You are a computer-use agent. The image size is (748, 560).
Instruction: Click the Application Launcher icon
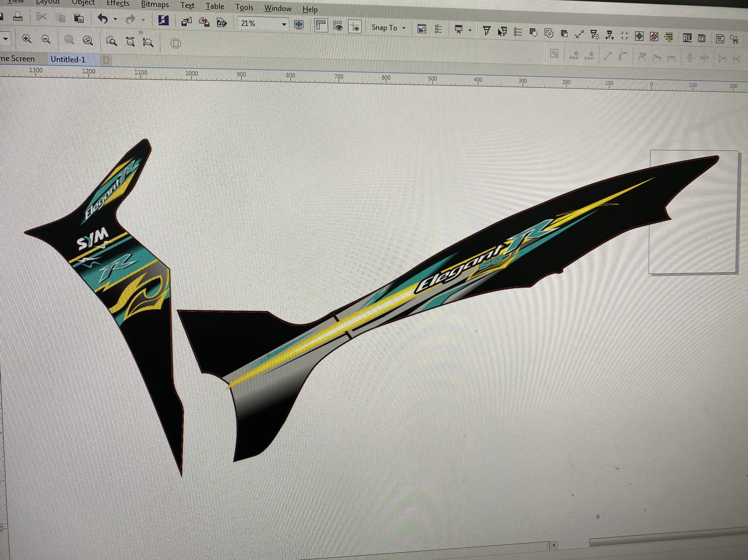coord(458,30)
